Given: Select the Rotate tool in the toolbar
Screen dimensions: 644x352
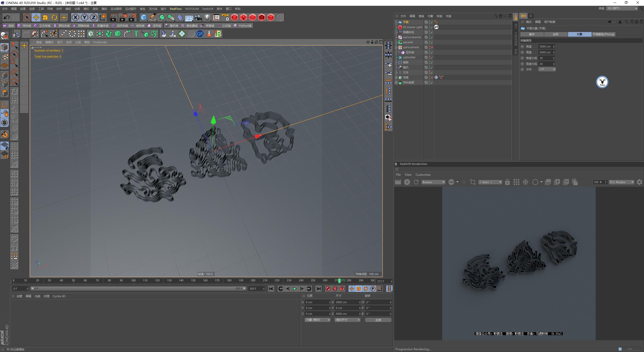Looking at the screenshot, I should (54, 17).
